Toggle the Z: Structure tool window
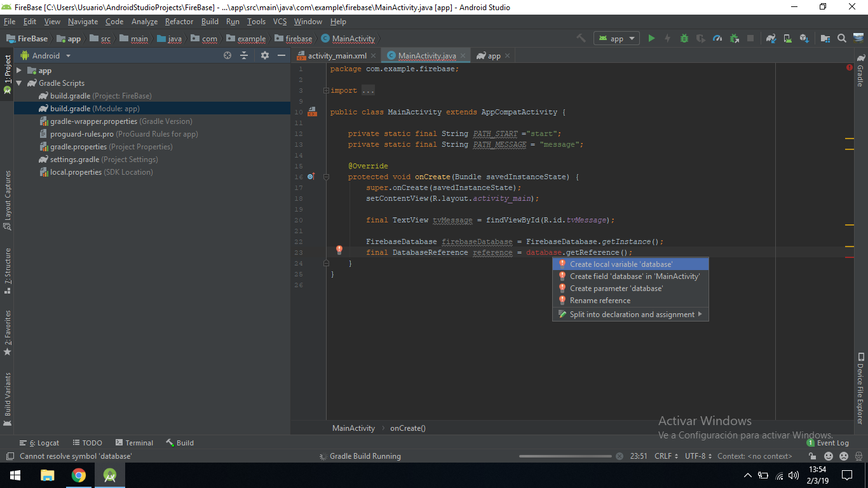The height and width of the screenshot is (488, 868). click(x=7, y=271)
